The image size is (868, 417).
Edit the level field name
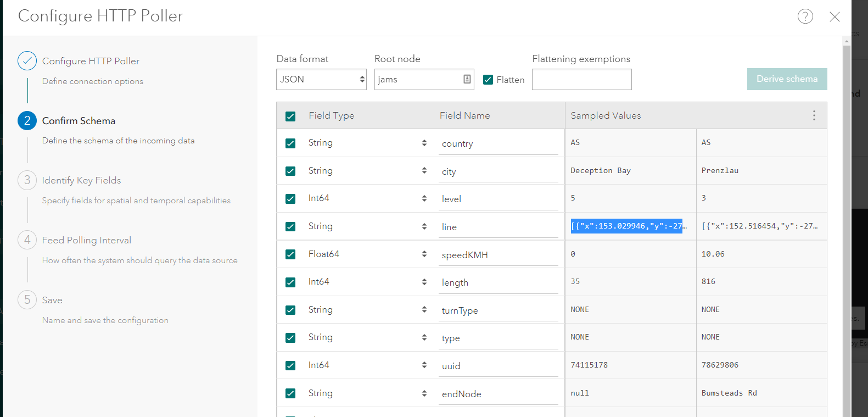(499, 199)
